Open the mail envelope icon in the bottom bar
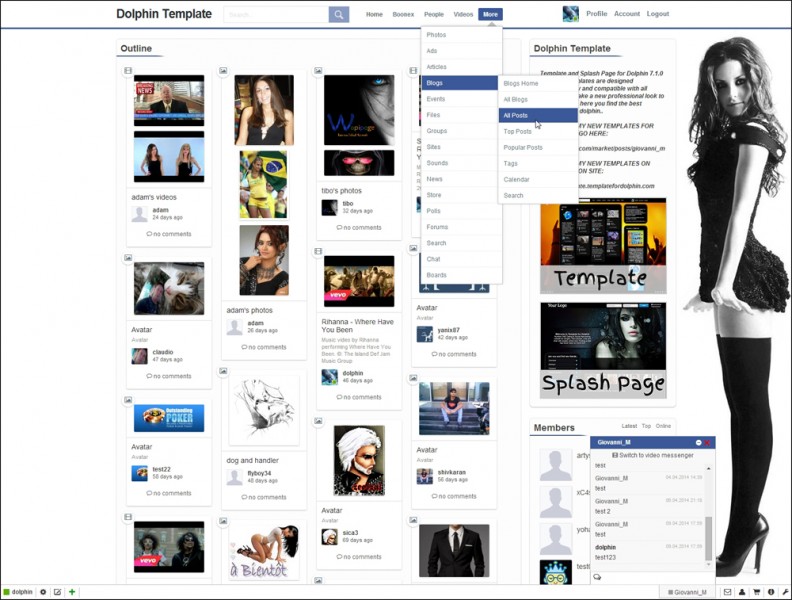 (727, 592)
